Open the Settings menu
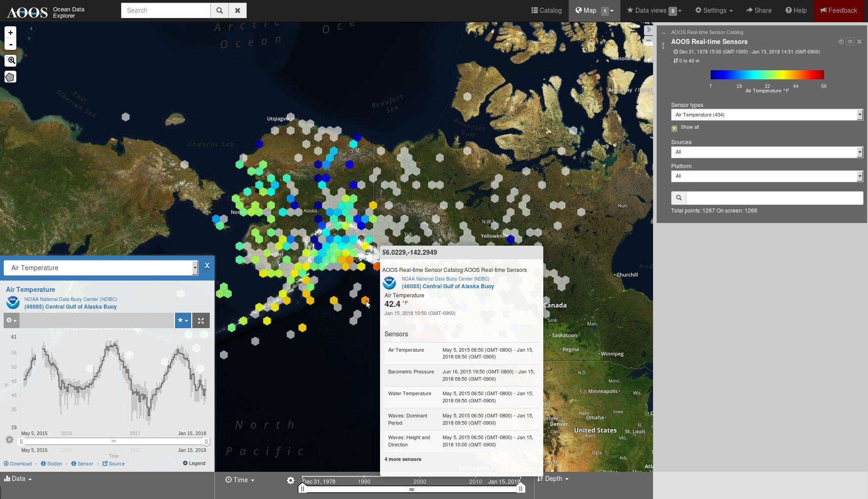This screenshot has height=499, width=868. coord(714,10)
